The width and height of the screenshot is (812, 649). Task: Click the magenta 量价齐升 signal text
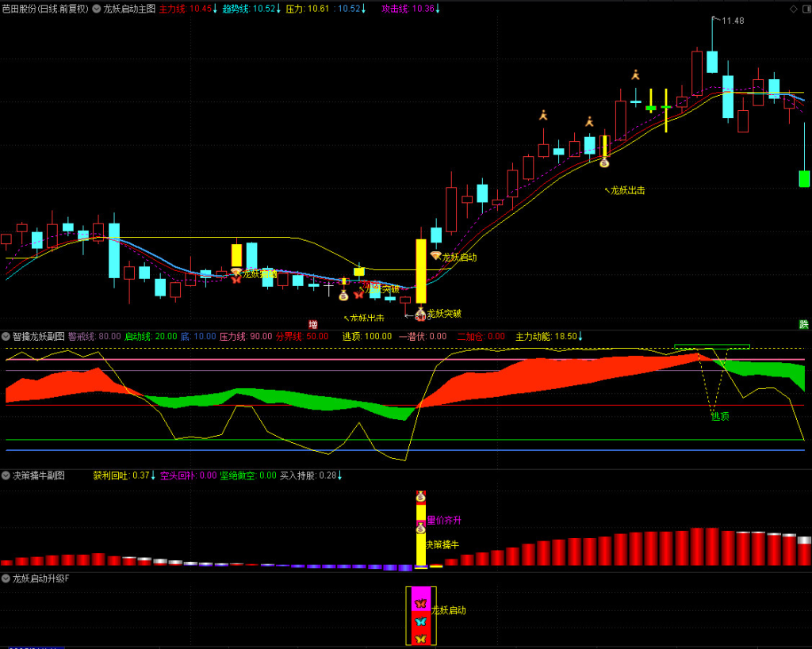tap(444, 520)
